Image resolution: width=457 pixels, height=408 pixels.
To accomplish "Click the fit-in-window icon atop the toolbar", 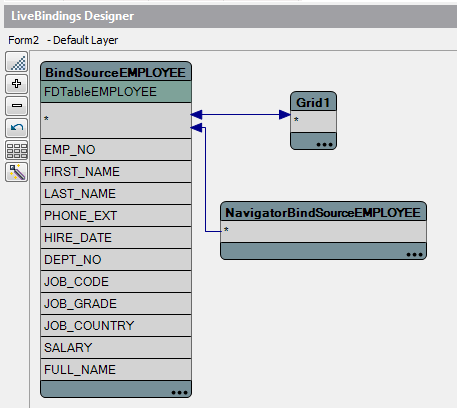I will 17,62.
